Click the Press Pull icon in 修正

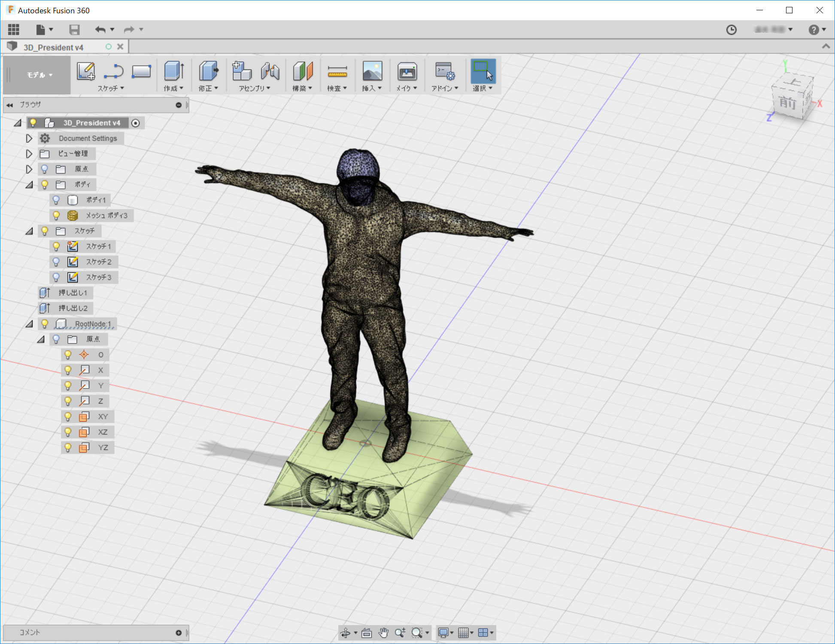pyautogui.click(x=209, y=71)
